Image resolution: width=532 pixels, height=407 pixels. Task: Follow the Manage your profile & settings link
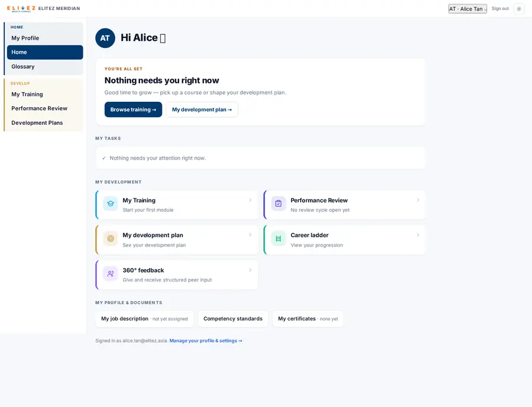(206, 341)
